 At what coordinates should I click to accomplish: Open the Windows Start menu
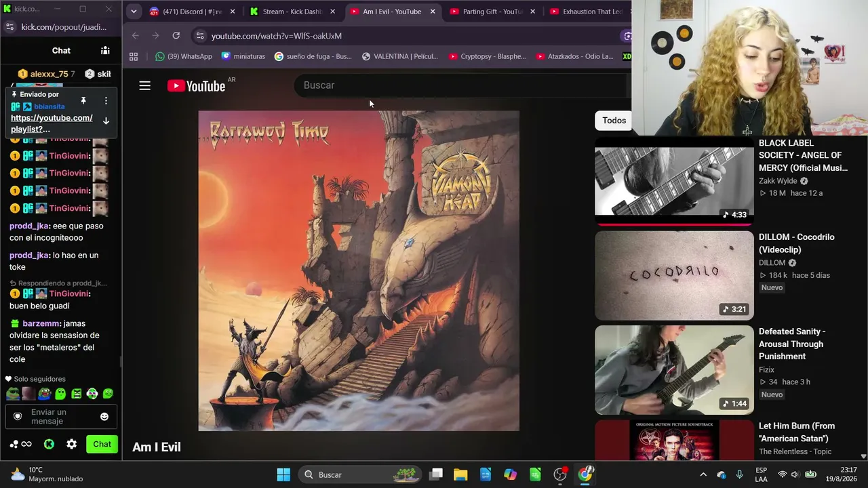283,474
